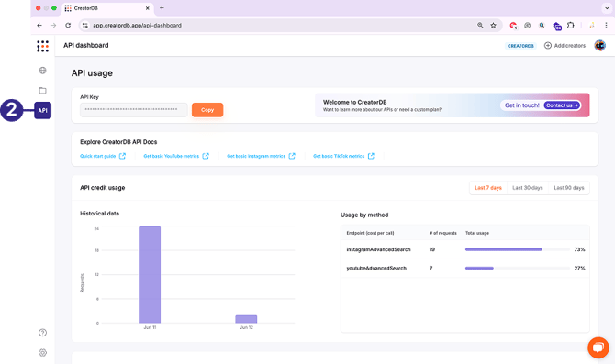Open external link icon beside Quick start guide
The width and height of the screenshot is (615, 364).
122,156
